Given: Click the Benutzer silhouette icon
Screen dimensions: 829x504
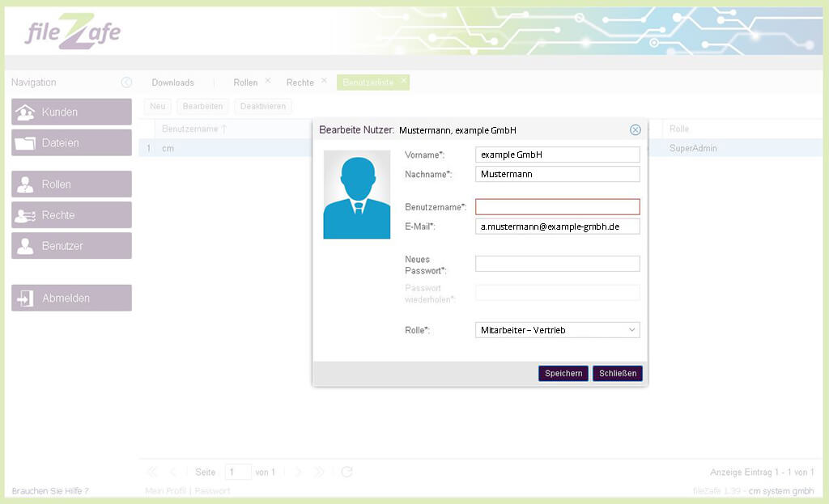Looking at the screenshot, I should (x=25, y=246).
